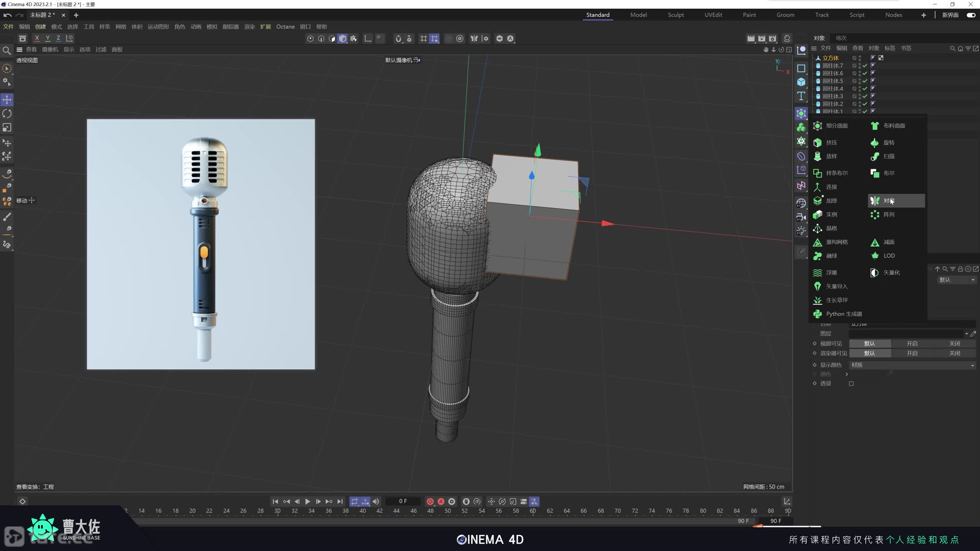Viewport: 980px width, 551px height.
Task: Switch to the Sculpt layout tab
Action: point(676,15)
